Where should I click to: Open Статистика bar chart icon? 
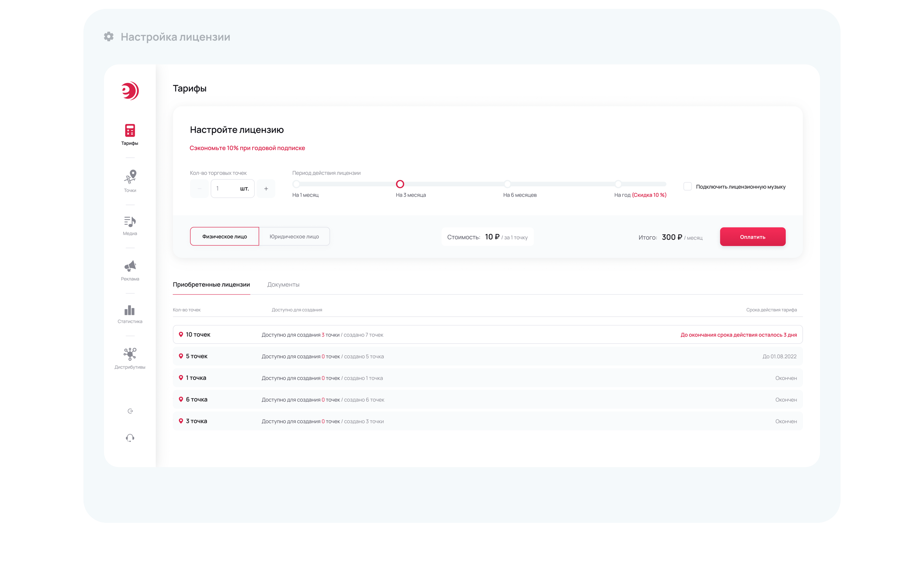point(130,310)
